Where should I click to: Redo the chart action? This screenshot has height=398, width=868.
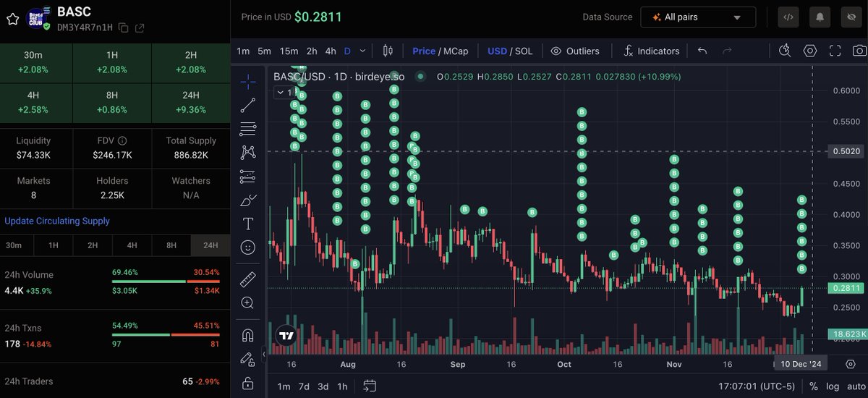(728, 51)
